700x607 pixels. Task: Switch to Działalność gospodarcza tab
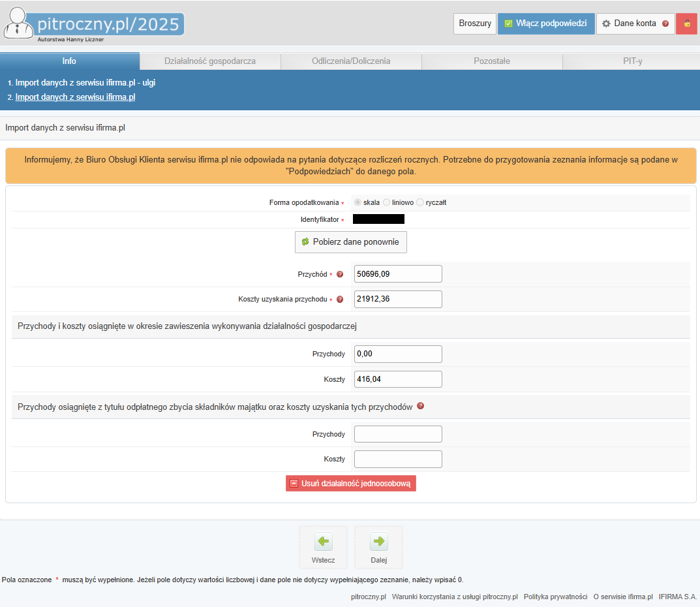[209, 61]
